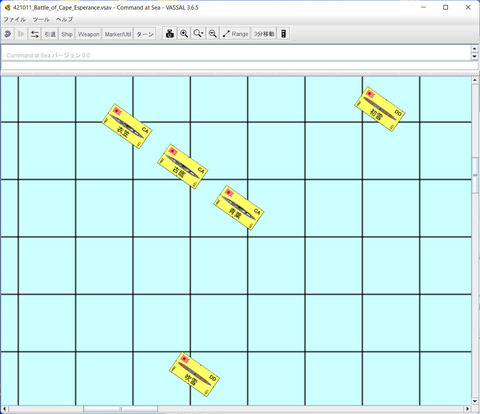Click the undo last move icon
480x414 pixels.
pyautogui.click(x=8, y=34)
